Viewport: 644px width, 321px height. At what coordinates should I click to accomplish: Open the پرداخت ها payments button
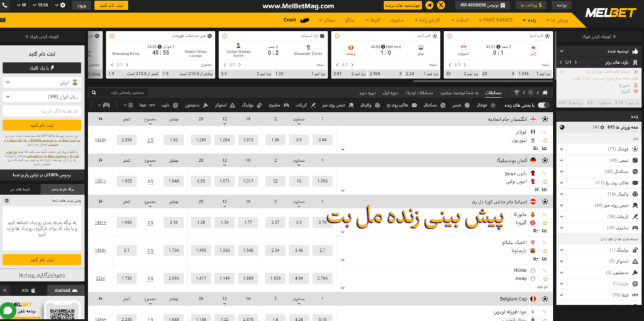[x=531, y=5]
